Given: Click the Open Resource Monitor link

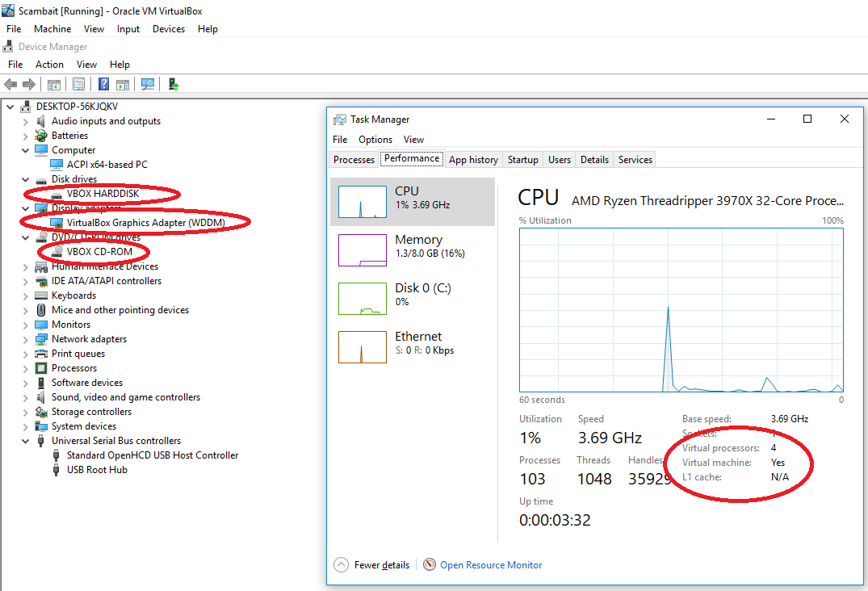Looking at the screenshot, I should (491, 565).
